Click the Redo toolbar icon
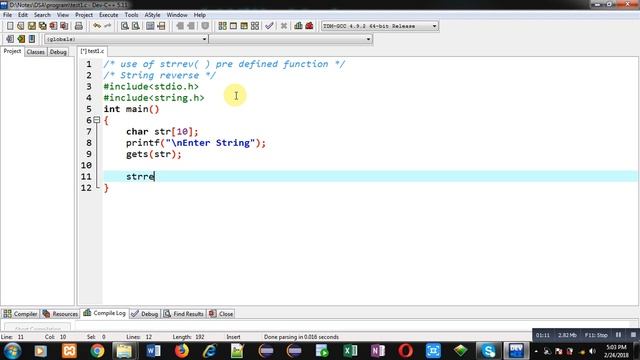 click(x=108, y=26)
